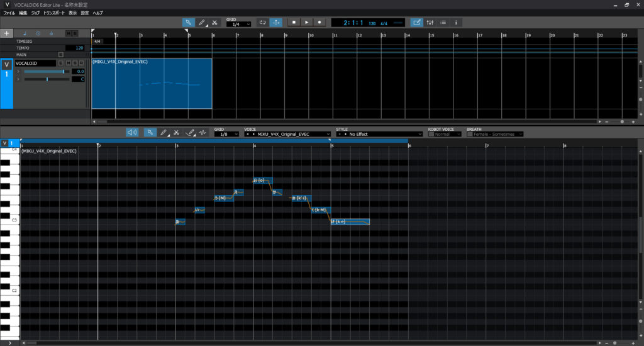Open the info panel icon
This screenshot has height=346, width=644.
click(456, 23)
